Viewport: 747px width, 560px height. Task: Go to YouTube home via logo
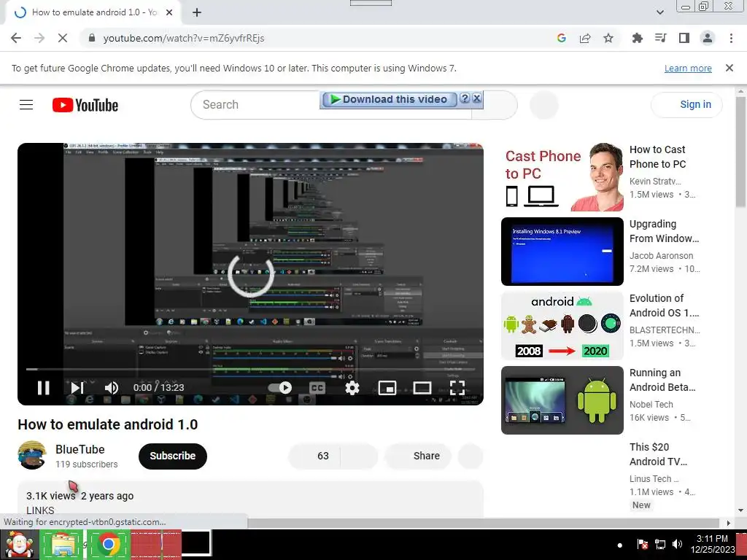(x=85, y=105)
